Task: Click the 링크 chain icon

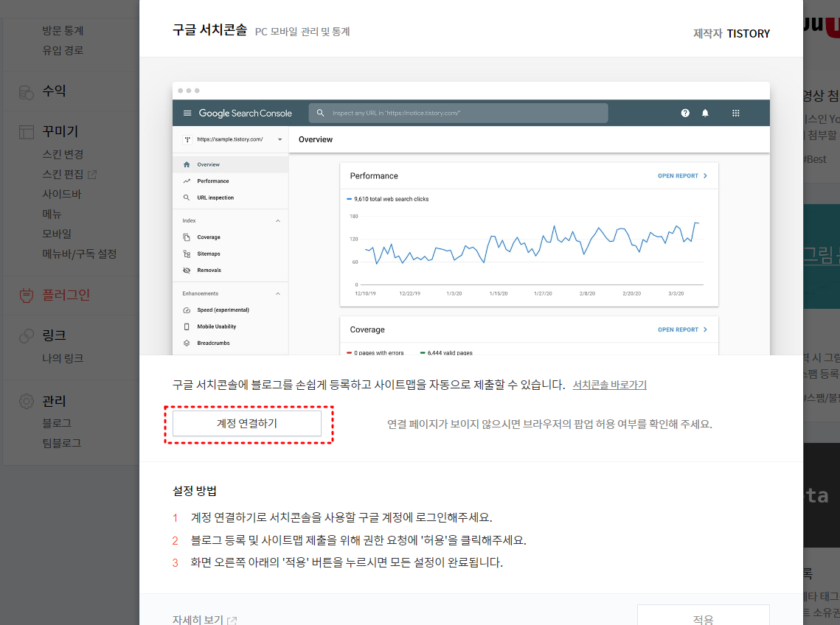Action: point(27,336)
